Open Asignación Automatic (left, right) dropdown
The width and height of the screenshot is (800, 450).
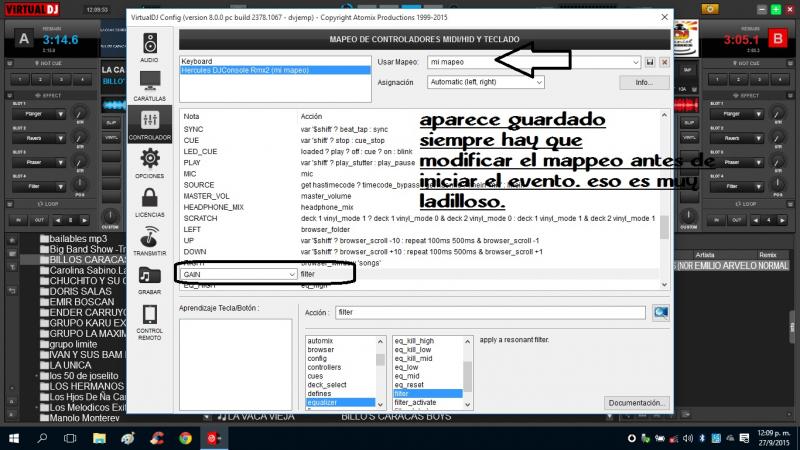(x=486, y=82)
